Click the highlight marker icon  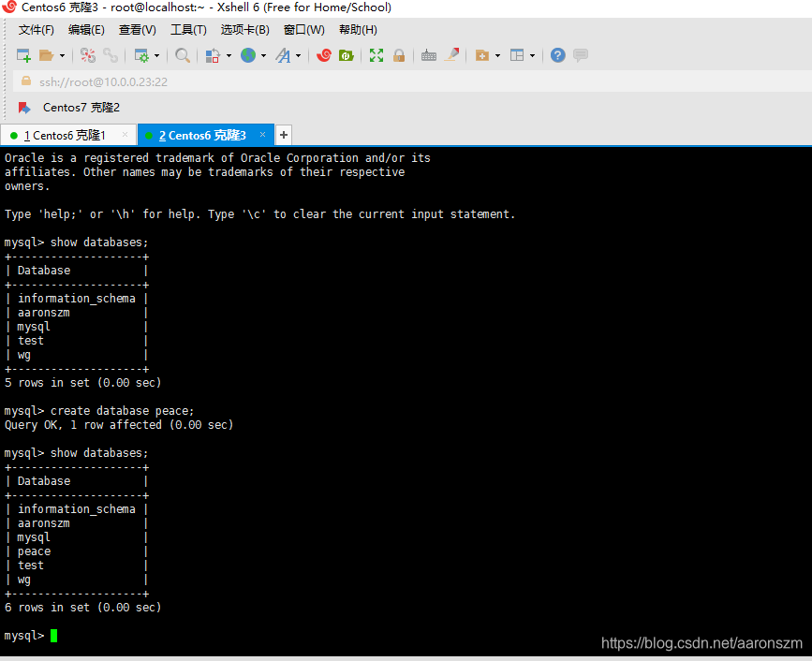(x=451, y=55)
